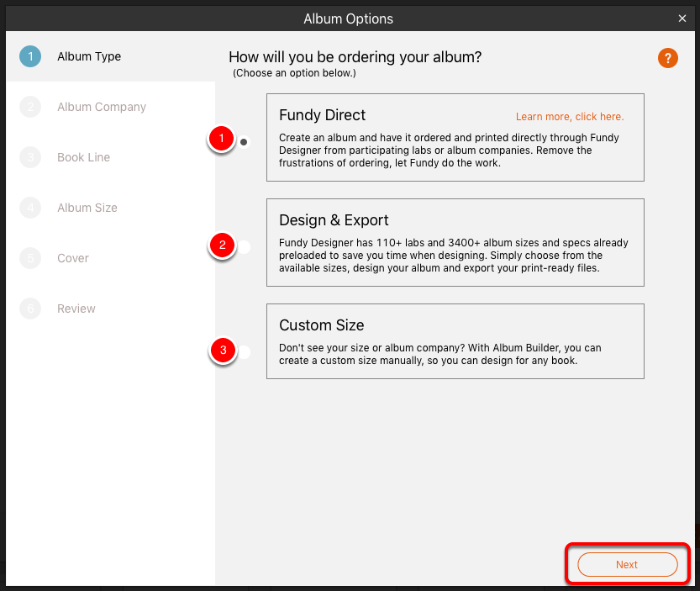Click the step 5 circle beside Cover
This screenshot has width=700, height=591.
(30, 258)
